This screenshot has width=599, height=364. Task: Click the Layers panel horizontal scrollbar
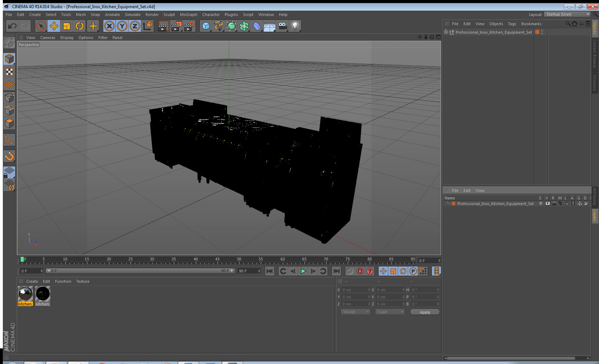coord(511,358)
